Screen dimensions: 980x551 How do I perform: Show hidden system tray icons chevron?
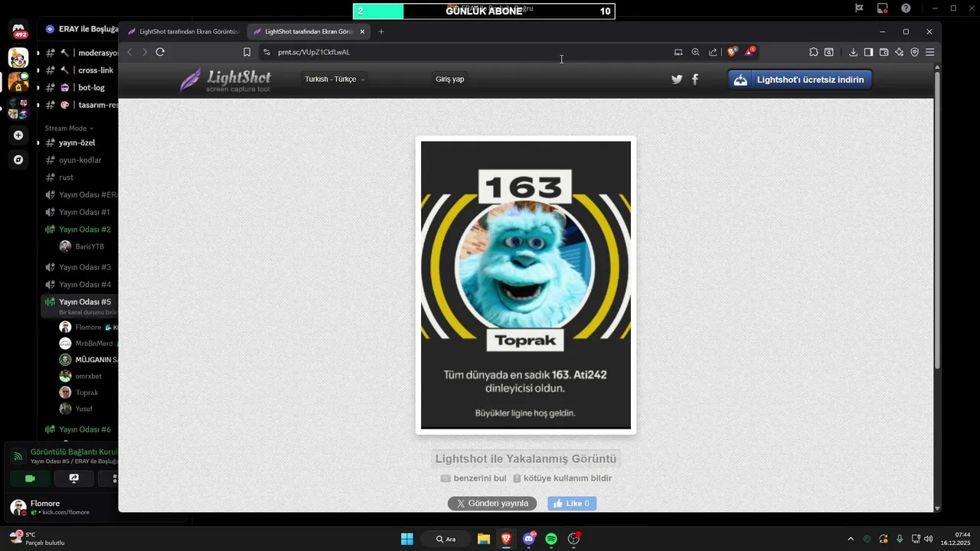[x=851, y=539]
